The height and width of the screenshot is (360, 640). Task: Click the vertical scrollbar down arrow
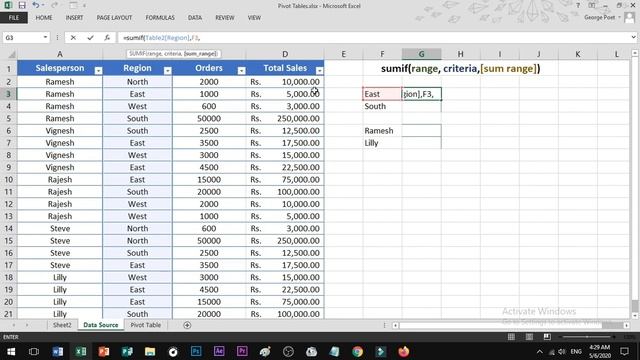[635, 316]
